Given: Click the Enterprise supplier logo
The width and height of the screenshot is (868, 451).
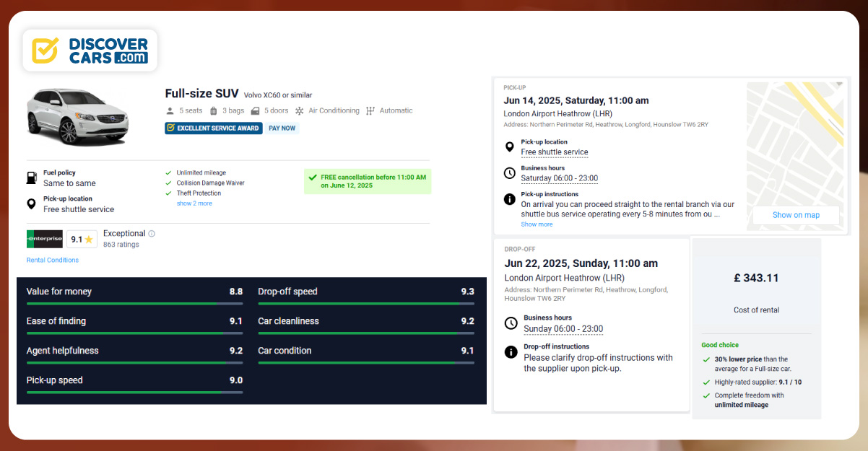Looking at the screenshot, I should click(x=45, y=239).
